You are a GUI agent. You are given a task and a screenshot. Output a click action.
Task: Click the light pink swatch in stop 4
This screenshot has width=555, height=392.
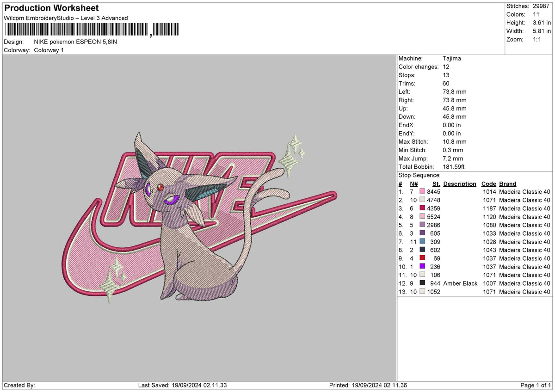422,216
